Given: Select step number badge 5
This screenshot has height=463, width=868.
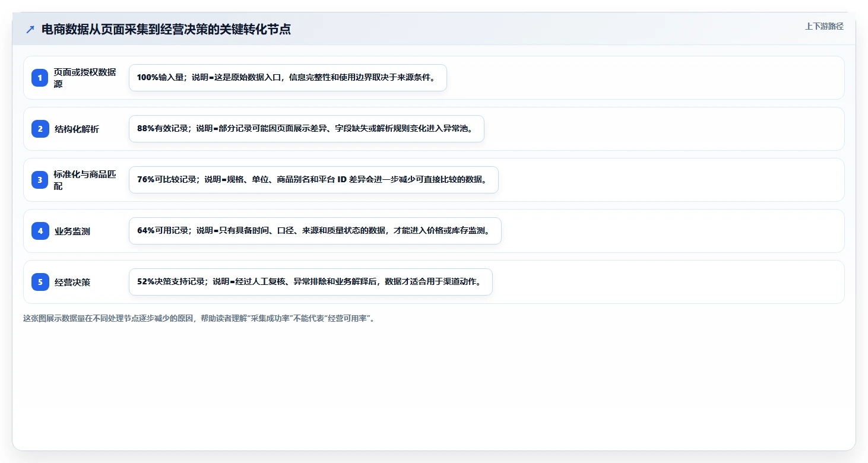Looking at the screenshot, I should coord(40,282).
